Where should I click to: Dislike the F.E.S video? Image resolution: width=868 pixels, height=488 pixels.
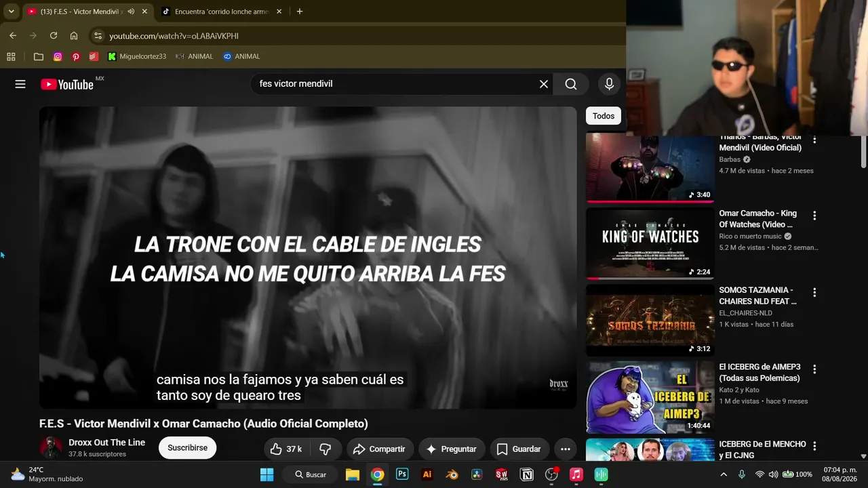(x=325, y=449)
